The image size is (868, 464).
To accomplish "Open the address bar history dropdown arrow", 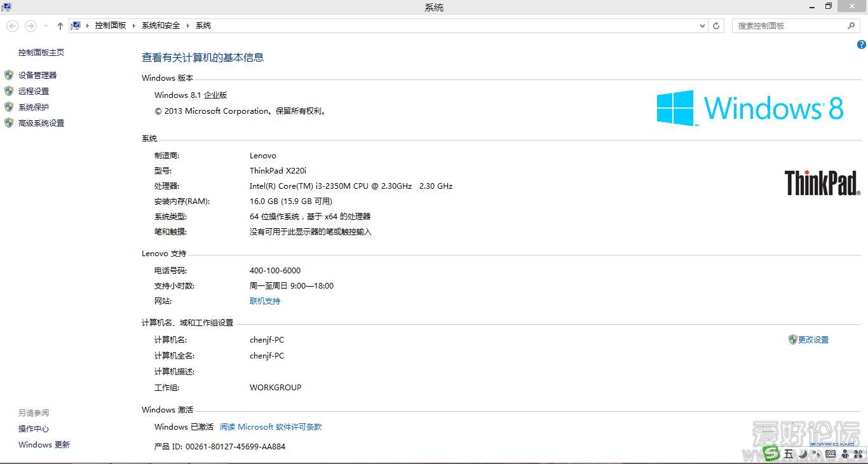I will (x=702, y=25).
